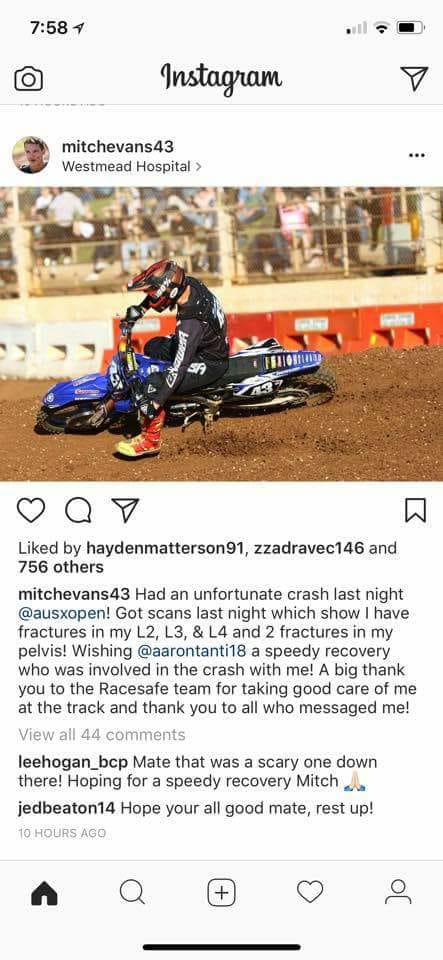
Task: Save post with bookmark icon
Action: (x=415, y=510)
